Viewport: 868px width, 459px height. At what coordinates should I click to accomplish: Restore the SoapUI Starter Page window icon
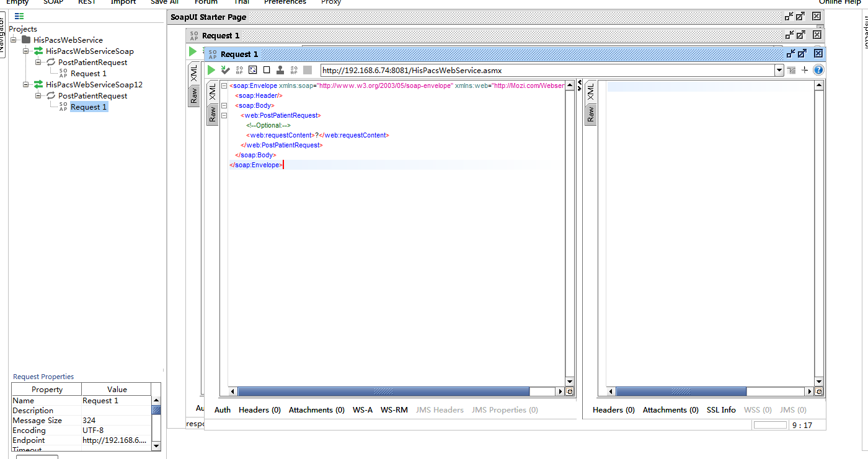pyautogui.click(x=789, y=17)
